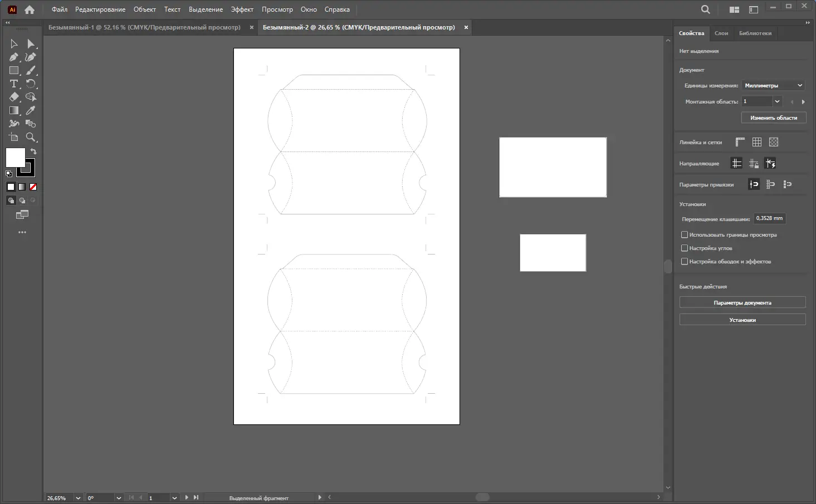Change the screen mode
The height and width of the screenshot is (504, 816).
pyautogui.click(x=22, y=215)
